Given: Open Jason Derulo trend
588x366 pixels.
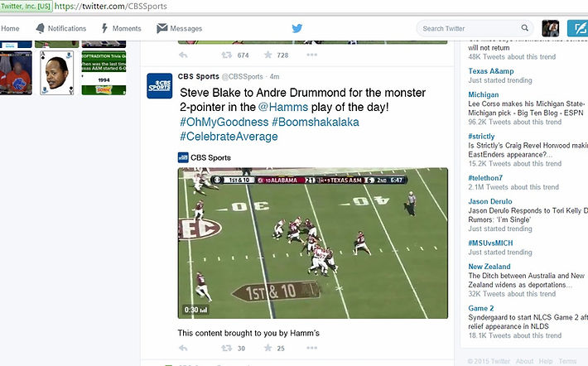Looking at the screenshot, I should (490, 201).
